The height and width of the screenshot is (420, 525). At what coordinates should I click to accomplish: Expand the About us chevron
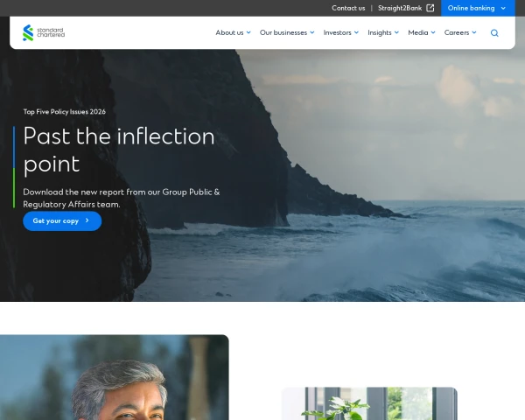(248, 32)
